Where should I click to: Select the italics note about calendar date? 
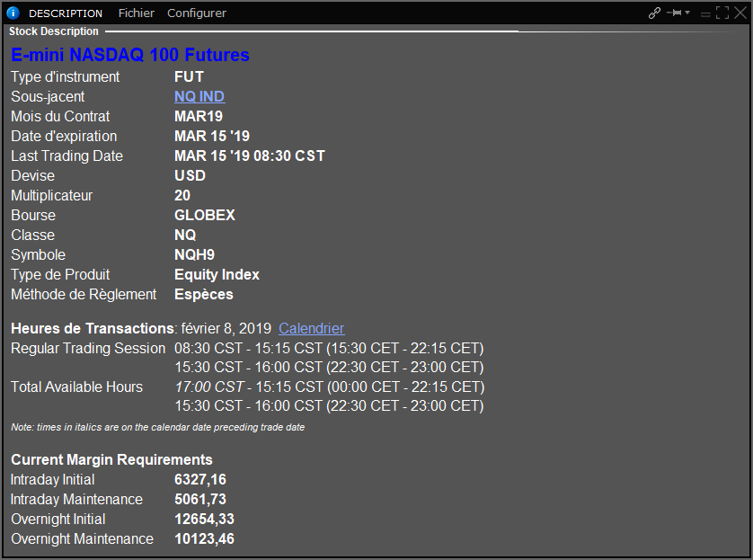click(x=157, y=427)
